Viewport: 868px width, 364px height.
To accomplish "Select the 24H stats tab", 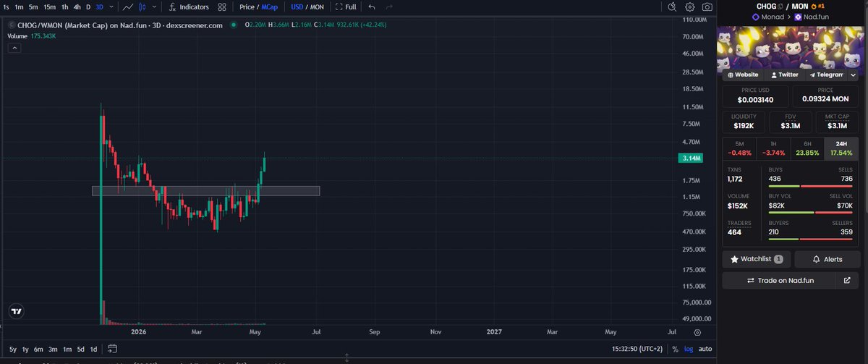I will [x=841, y=148].
